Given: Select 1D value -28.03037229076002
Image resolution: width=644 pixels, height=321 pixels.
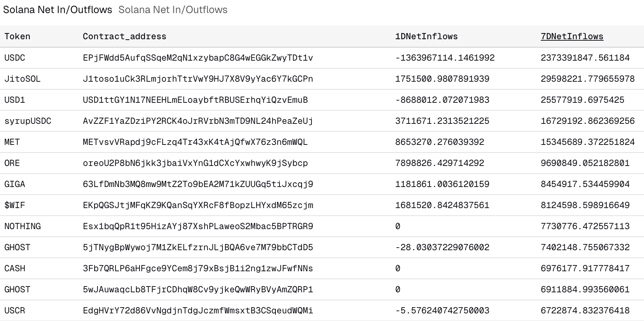Looking at the screenshot, I should [x=442, y=247].
